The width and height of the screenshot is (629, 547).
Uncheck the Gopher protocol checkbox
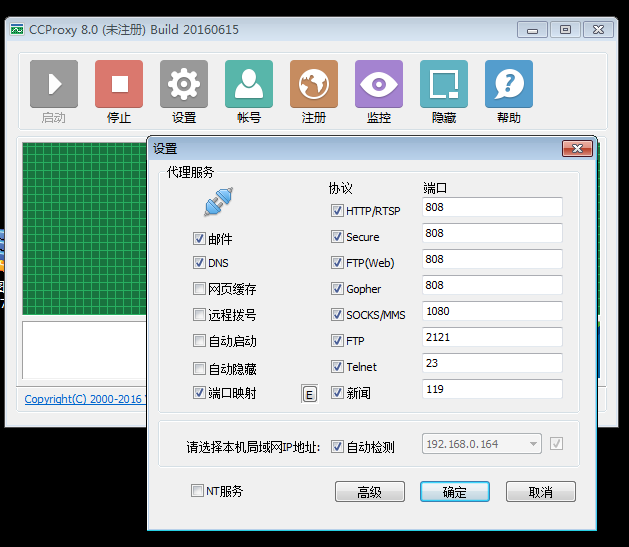(337, 288)
